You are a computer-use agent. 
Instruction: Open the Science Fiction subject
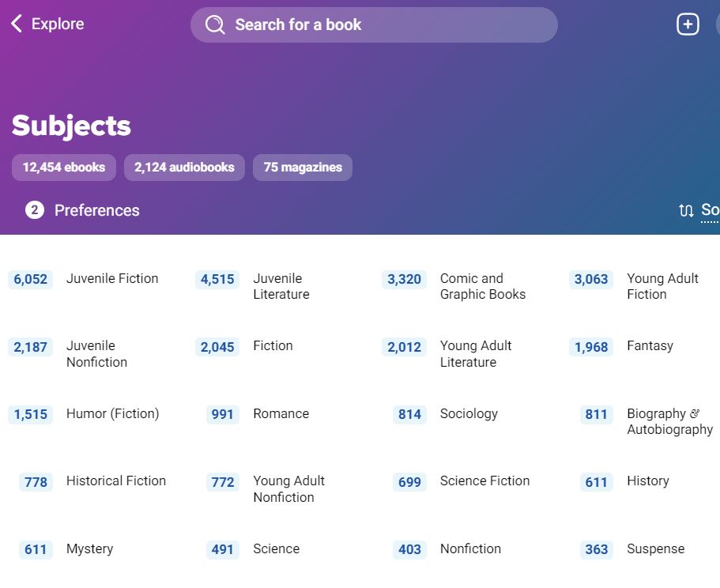(x=484, y=481)
